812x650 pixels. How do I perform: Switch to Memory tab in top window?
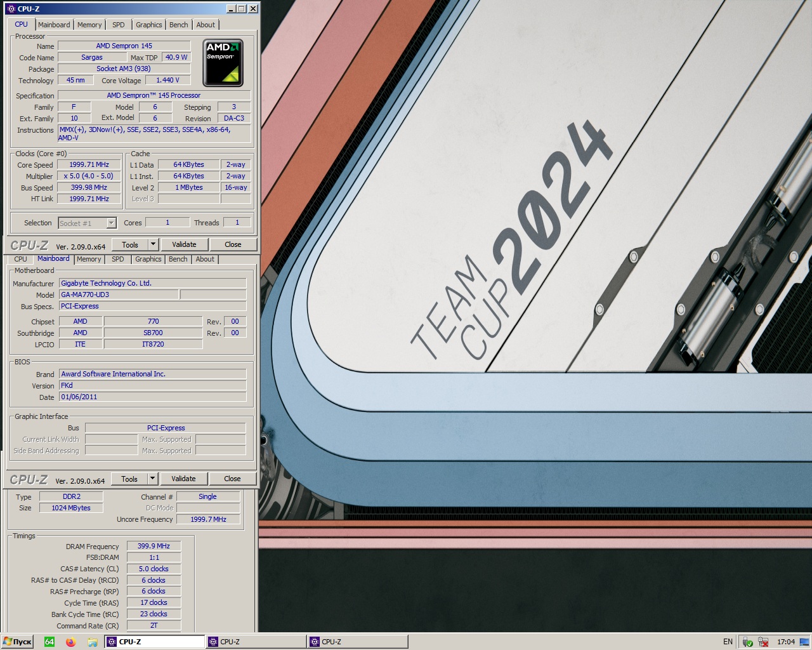[89, 25]
